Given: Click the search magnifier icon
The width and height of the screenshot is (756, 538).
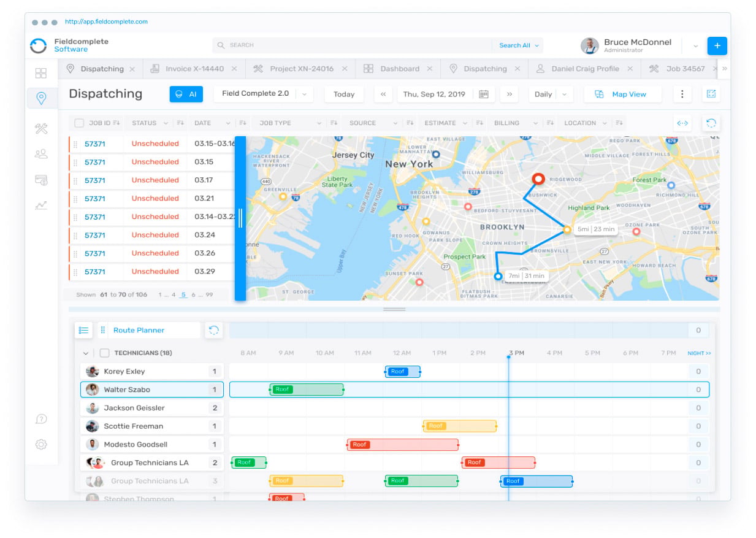Looking at the screenshot, I should coord(221,45).
